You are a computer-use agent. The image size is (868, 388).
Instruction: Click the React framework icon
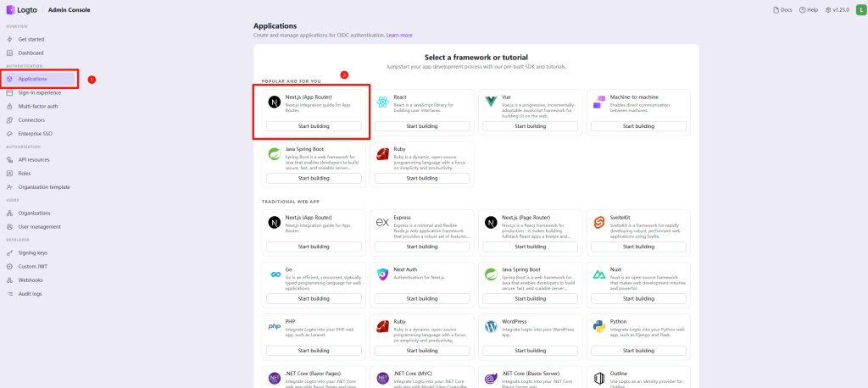point(382,102)
